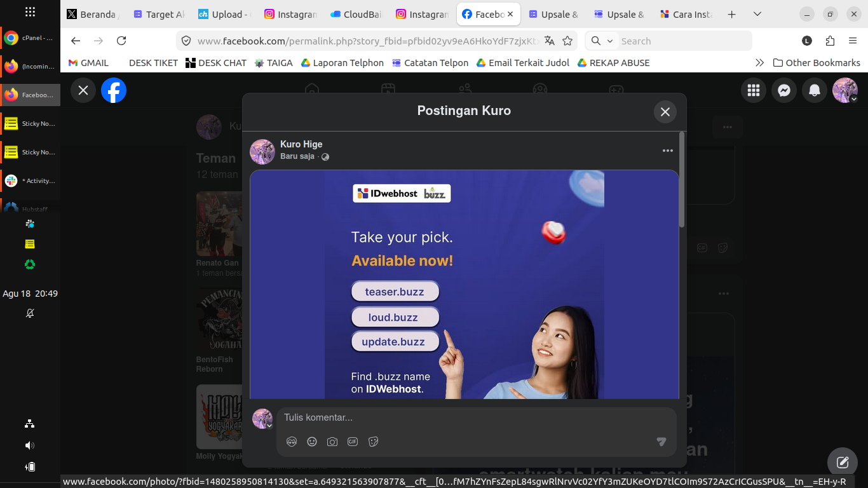Send the comment with the arrow icon
Viewport: 868px width, 488px height.
(x=661, y=442)
